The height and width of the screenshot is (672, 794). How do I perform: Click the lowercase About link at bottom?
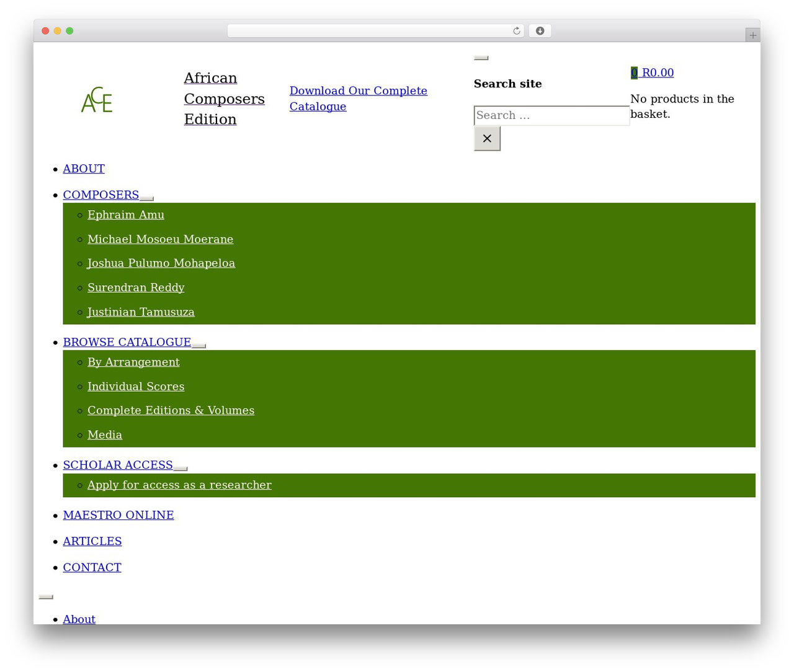[79, 619]
